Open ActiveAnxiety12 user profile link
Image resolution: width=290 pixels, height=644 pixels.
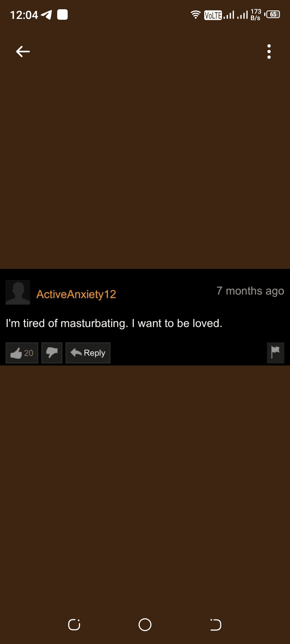click(x=76, y=294)
